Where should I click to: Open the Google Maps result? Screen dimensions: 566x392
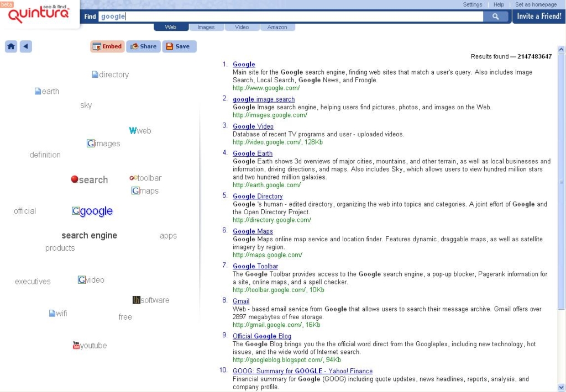(253, 231)
